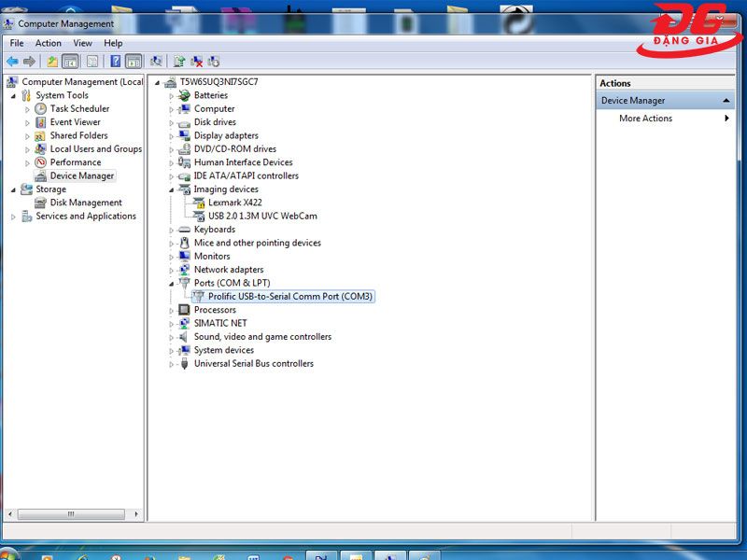Open More Actions submenu
This screenshot has width=747, height=560.
click(646, 119)
